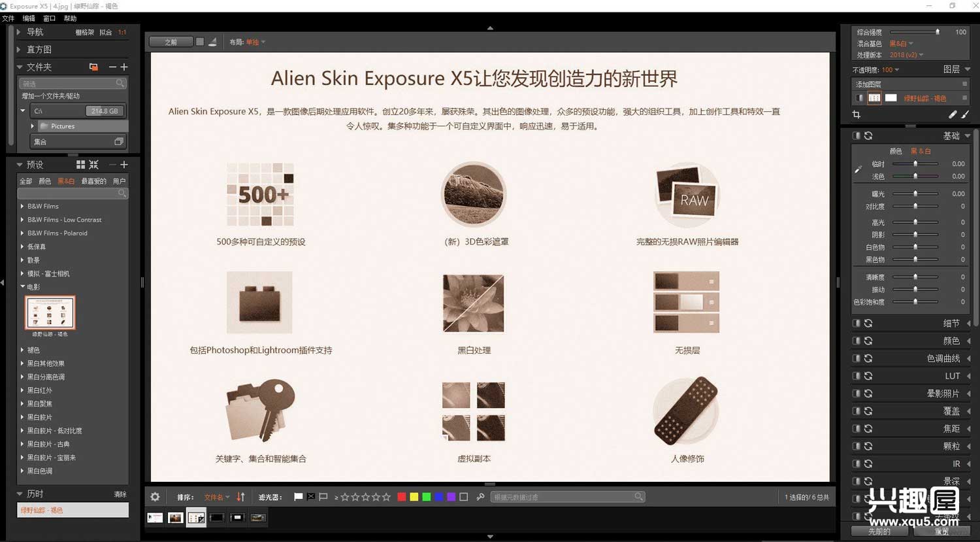Screen dimensions: 980x542
Task: Open the 帮助 menu
Action: 70,18
